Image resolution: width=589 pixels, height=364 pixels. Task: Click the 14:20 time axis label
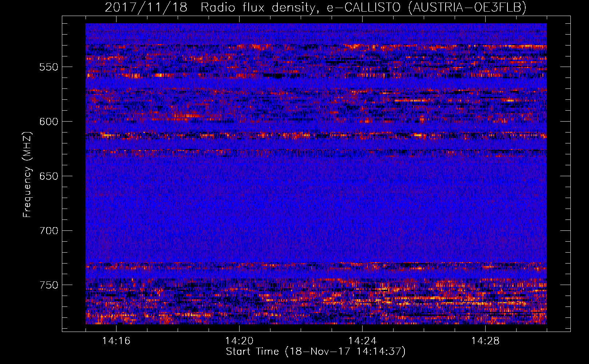pos(239,341)
